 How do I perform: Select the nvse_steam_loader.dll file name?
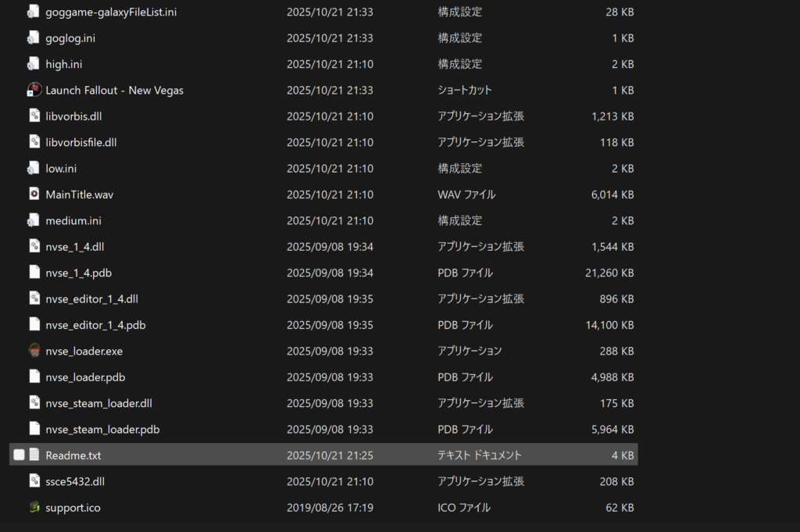98,403
